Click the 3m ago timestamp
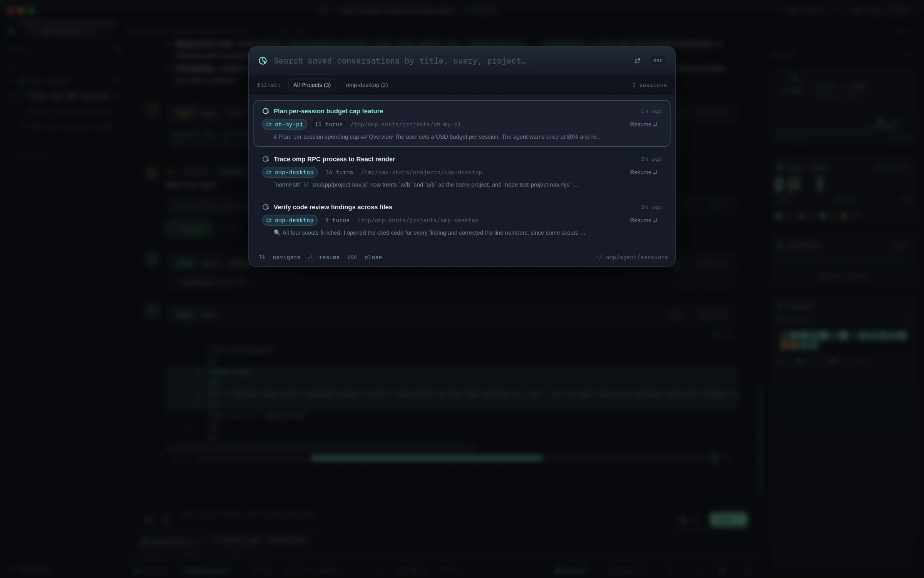Viewport: 924px width, 578px height. (x=651, y=207)
